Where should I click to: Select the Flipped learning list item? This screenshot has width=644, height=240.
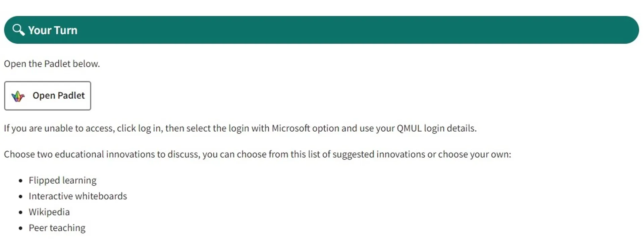click(63, 180)
